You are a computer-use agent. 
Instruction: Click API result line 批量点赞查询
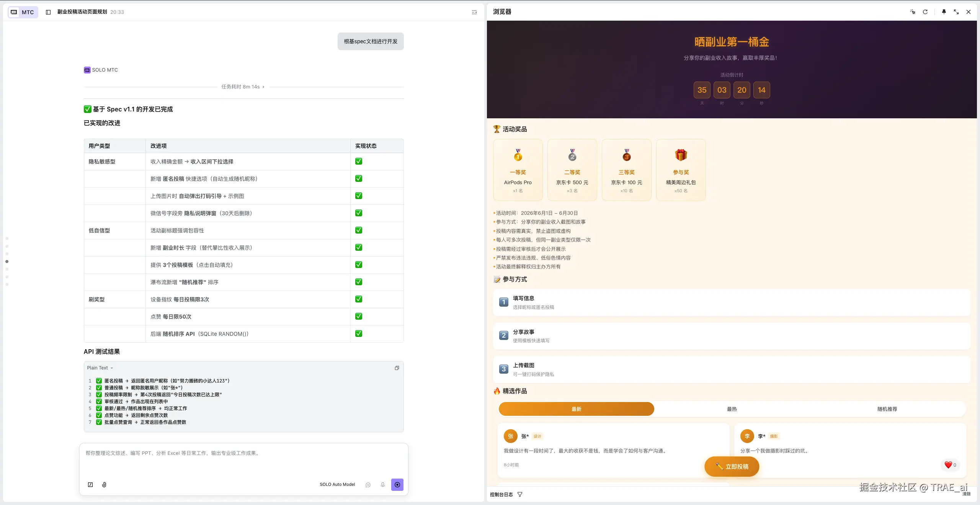(x=141, y=422)
